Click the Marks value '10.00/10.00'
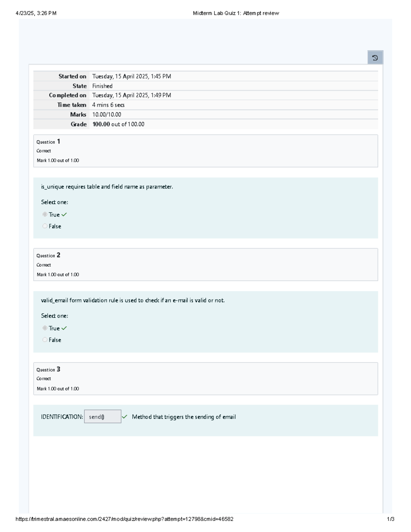This screenshot has width=411, height=532. pos(107,114)
